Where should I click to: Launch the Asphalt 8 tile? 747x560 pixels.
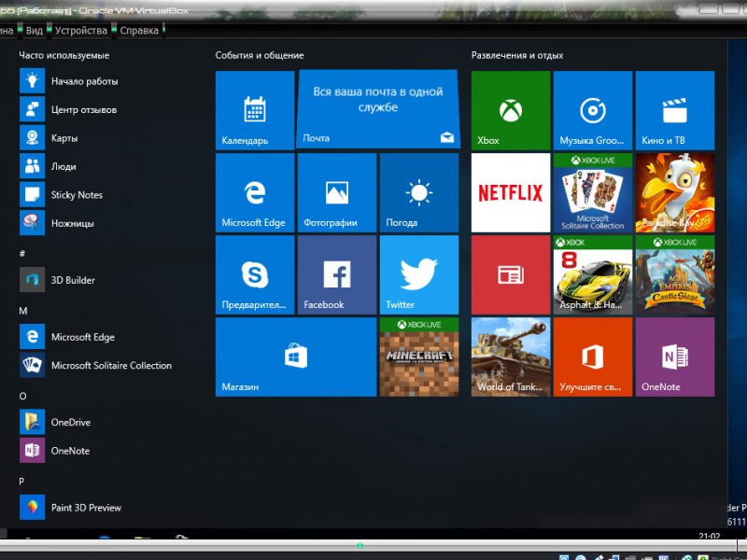593,274
